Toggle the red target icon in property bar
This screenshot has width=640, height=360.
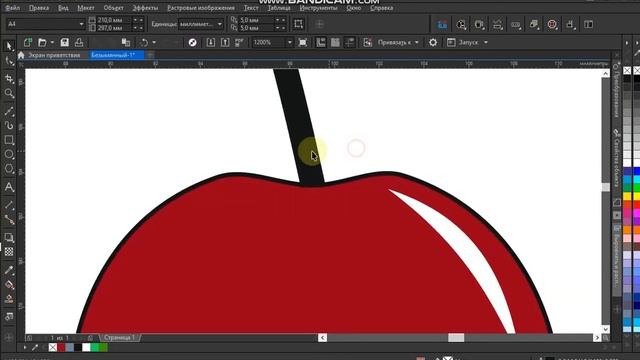coord(552,24)
